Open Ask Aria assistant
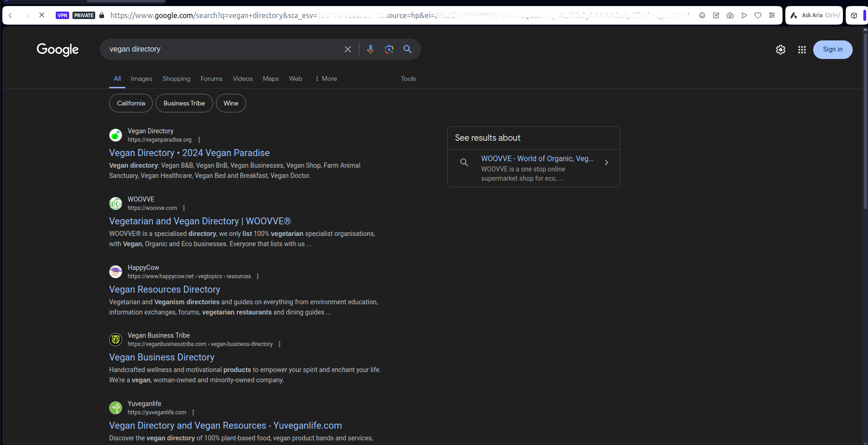868x445 pixels. (x=814, y=15)
